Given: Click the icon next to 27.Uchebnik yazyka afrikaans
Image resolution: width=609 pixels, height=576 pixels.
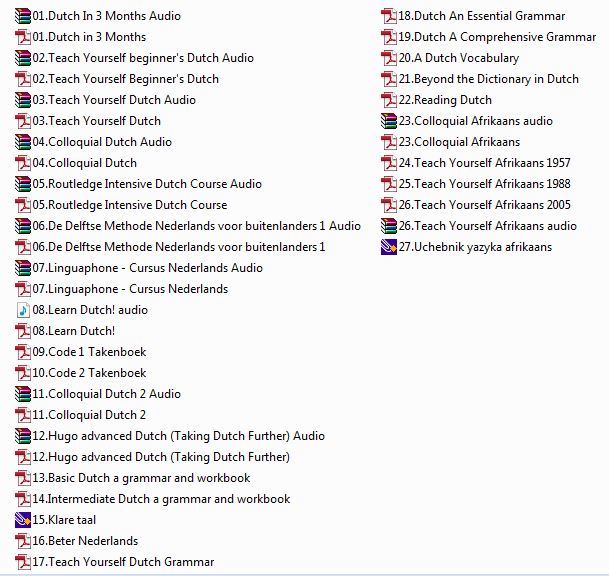Looking at the screenshot, I should [389, 247].
